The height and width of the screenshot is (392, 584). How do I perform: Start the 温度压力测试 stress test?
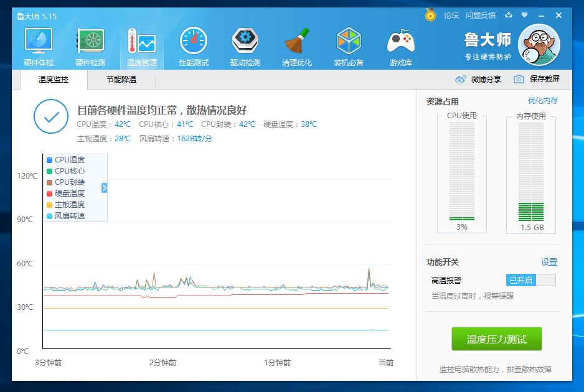click(x=496, y=338)
